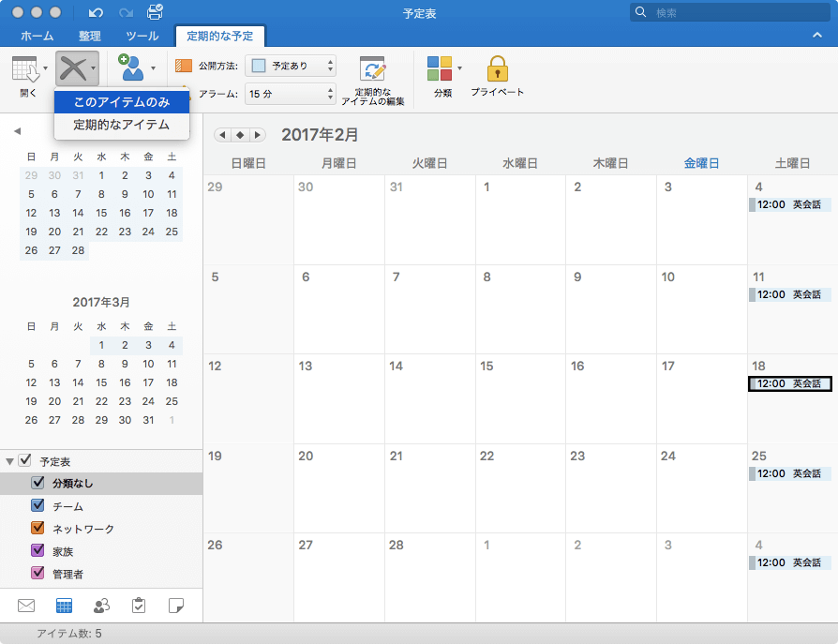The height and width of the screenshot is (644, 838).
Task: Go to previous month in main calendar
Action: click(222, 135)
